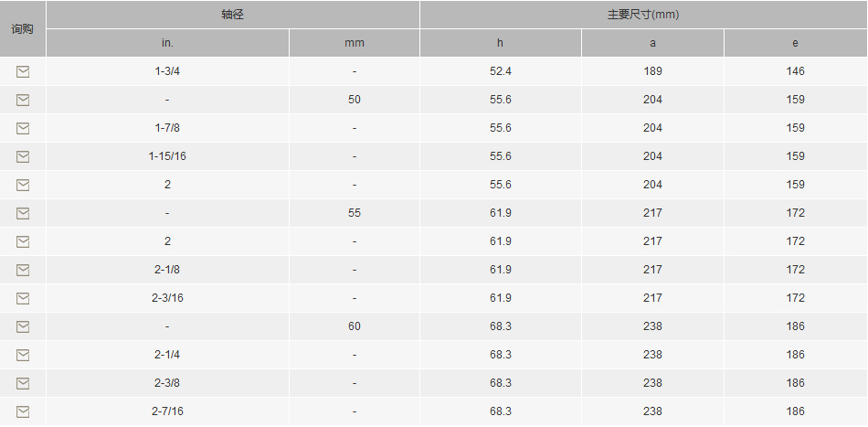Click the 询购 column header
The height and width of the screenshot is (427, 868).
point(23,28)
